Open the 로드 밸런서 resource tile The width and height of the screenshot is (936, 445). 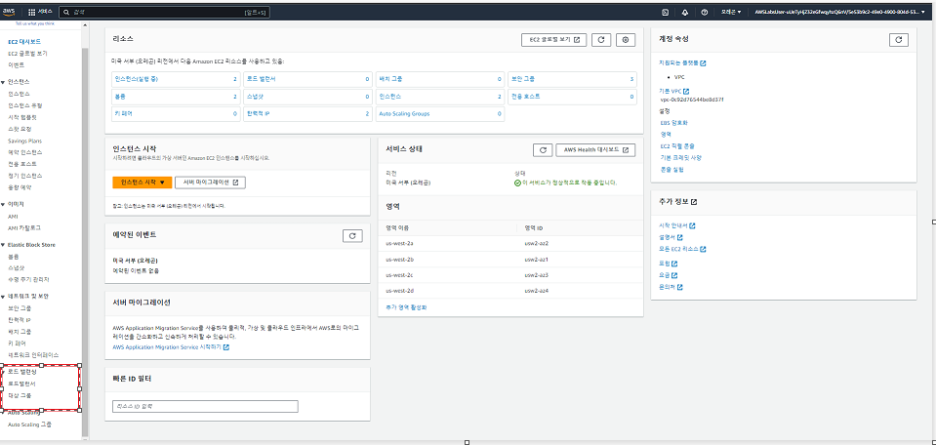point(307,79)
